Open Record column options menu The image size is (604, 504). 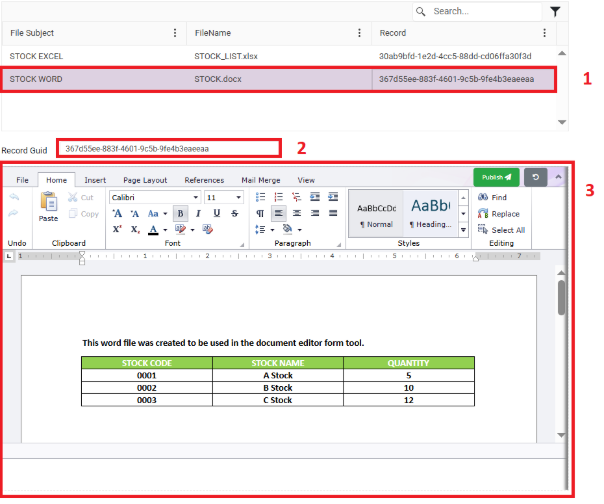pyautogui.click(x=544, y=33)
